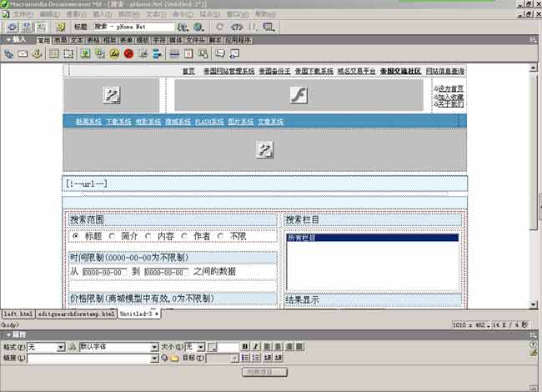This screenshot has height=392, width=542.
Task: Select the 标题 radio button
Action: pyautogui.click(x=76, y=236)
